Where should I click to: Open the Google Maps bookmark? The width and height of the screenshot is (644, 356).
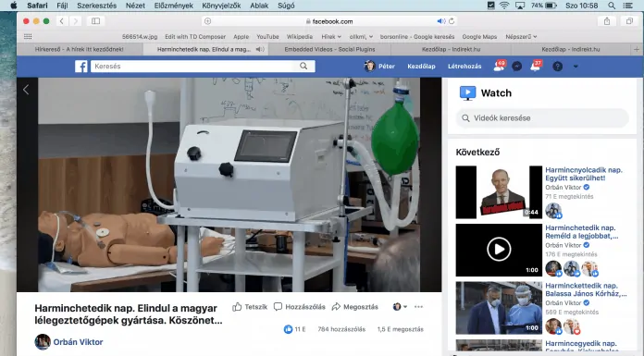[479, 37]
